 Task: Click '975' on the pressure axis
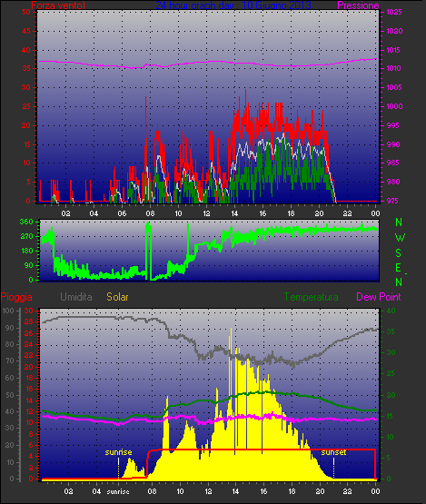tap(393, 201)
